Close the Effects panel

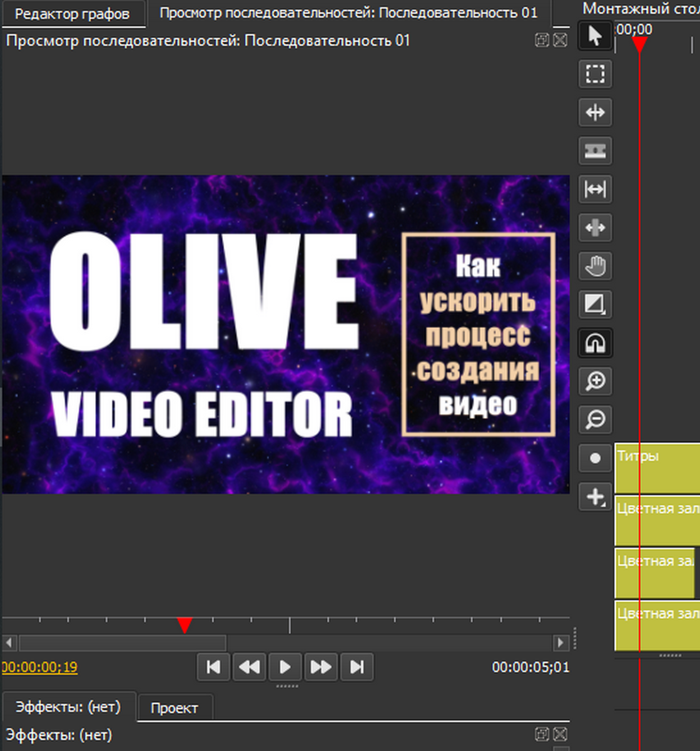[561, 734]
